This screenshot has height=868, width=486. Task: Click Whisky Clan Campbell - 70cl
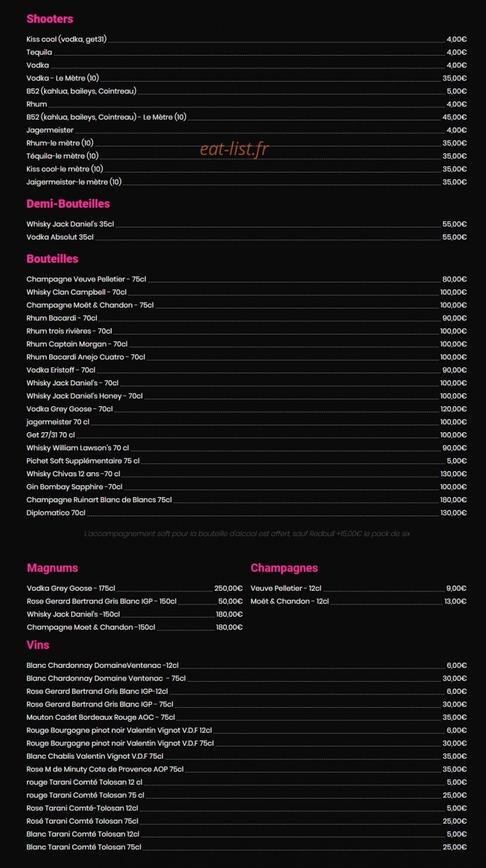(246, 292)
